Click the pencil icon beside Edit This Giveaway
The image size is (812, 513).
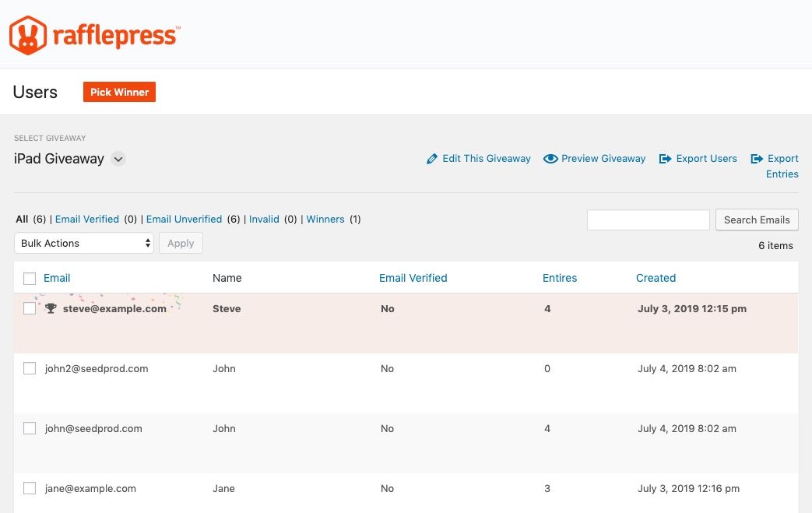tap(432, 159)
